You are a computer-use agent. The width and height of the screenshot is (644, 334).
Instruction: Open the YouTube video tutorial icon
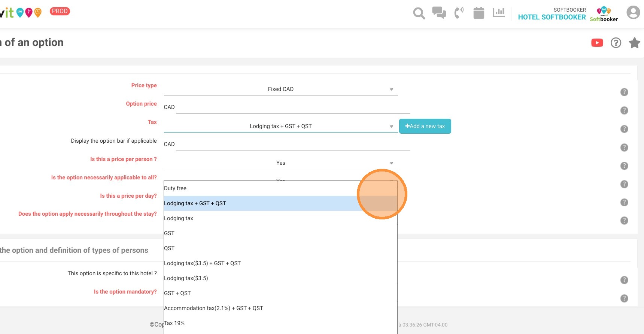[597, 43]
